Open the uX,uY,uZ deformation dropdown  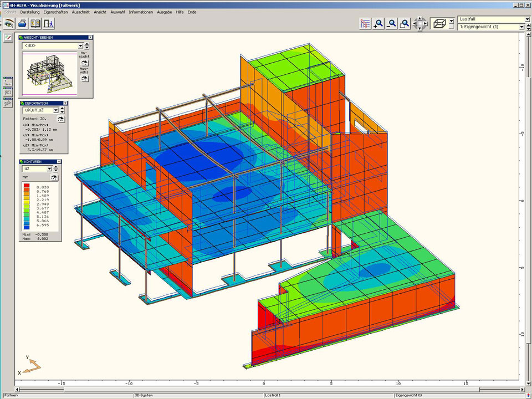click(56, 110)
